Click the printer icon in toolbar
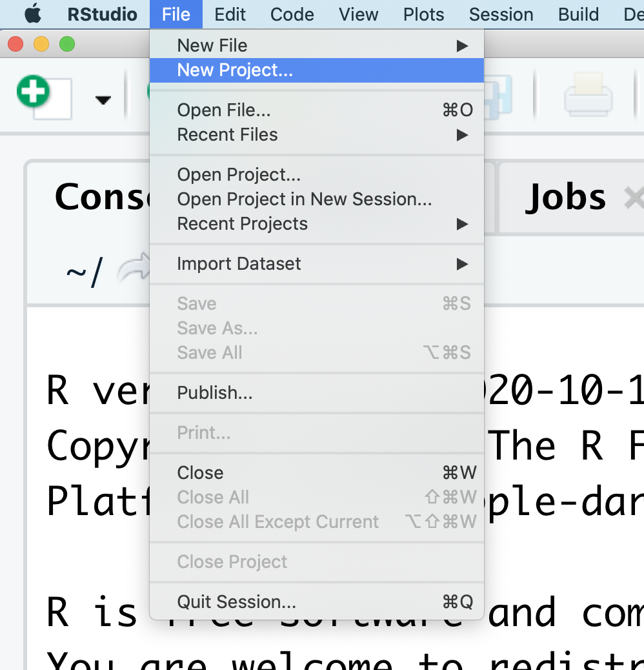The image size is (644, 670). point(588,94)
